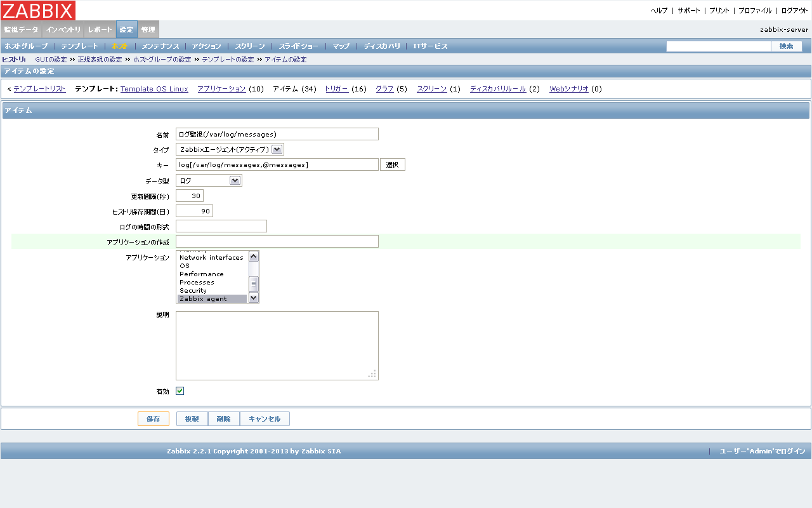The width and height of the screenshot is (812, 508).
Task: Open テンプレートの設定 from the history breadcrumb
Action: tap(225, 59)
